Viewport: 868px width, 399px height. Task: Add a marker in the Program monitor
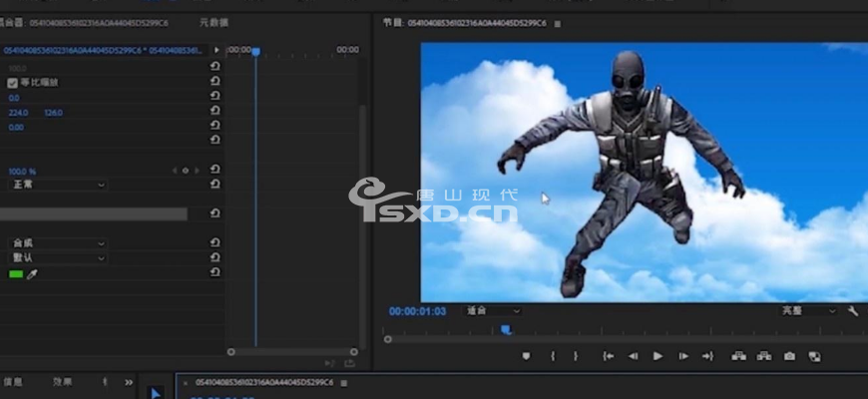[x=526, y=356]
